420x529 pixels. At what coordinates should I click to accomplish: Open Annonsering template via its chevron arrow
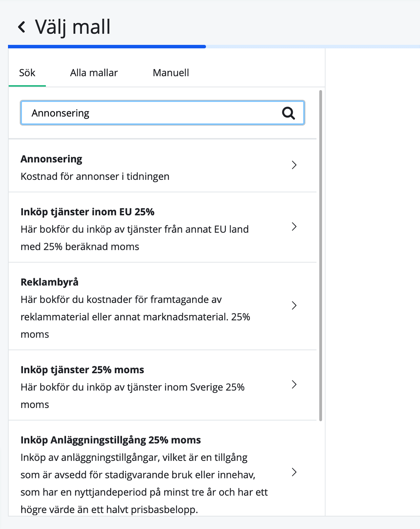click(294, 165)
